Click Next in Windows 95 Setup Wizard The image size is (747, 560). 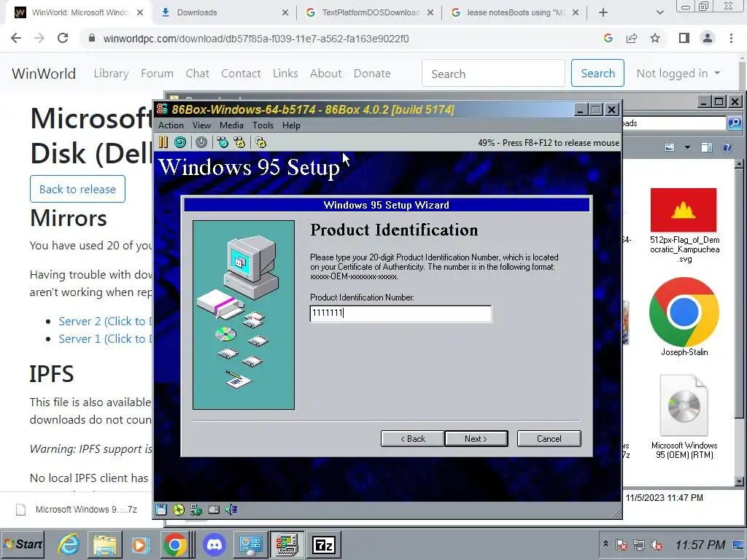476,438
